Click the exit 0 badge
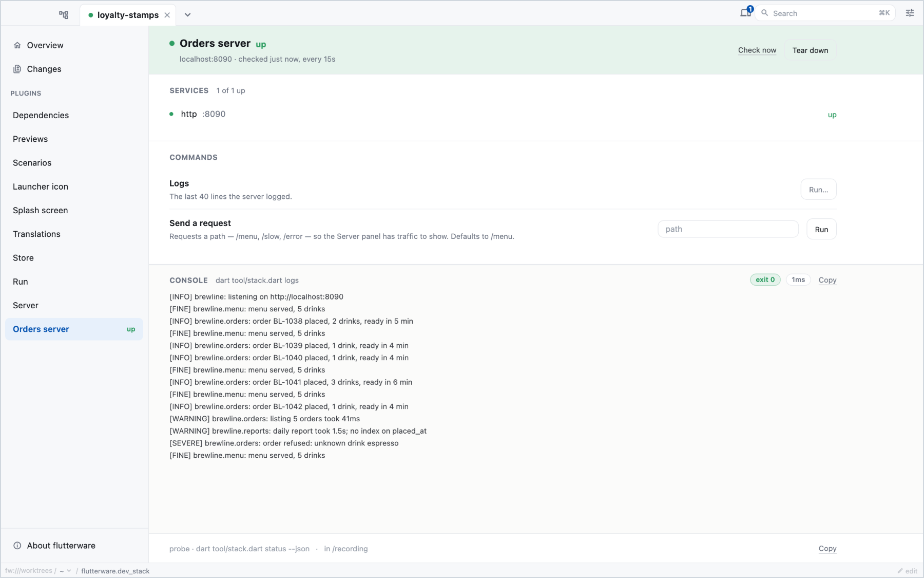This screenshot has width=924, height=578. click(x=765, y=279)
